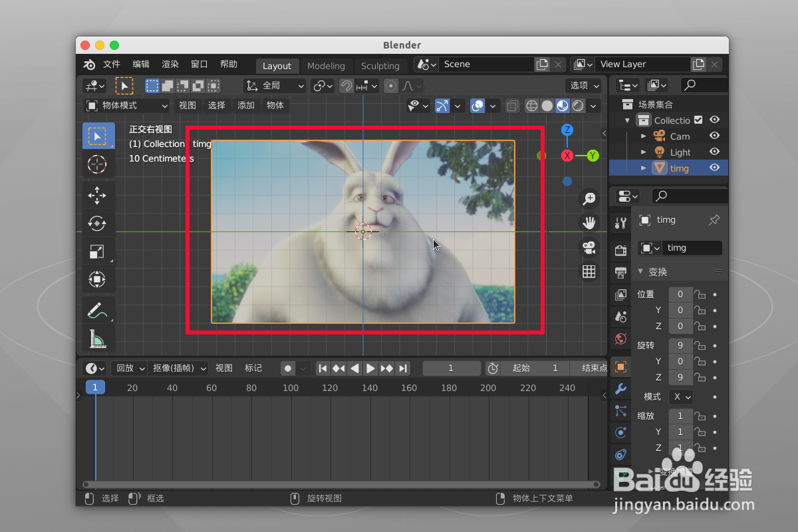
Task: Jump to the end frame button
Action: (x=402, y=368)
